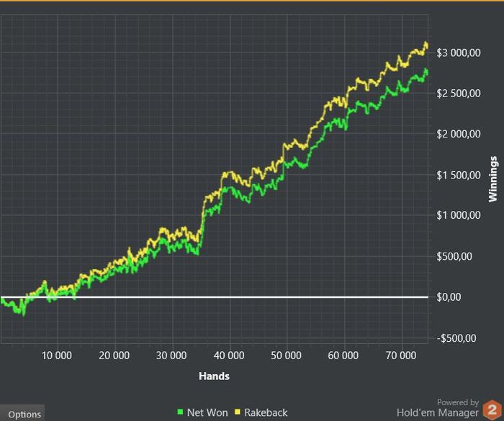Click the $500,00 axis label

coord(454,256)
